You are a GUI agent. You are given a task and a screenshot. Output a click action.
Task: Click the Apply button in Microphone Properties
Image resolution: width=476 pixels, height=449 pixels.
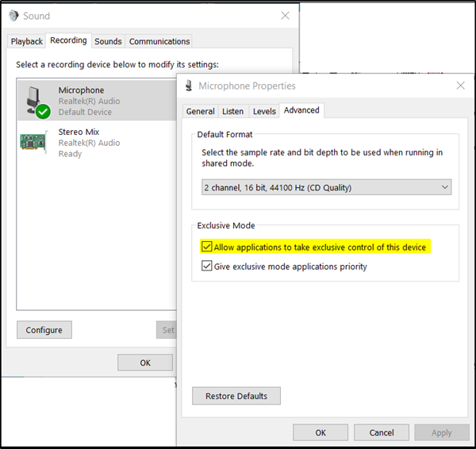(442, 432)
